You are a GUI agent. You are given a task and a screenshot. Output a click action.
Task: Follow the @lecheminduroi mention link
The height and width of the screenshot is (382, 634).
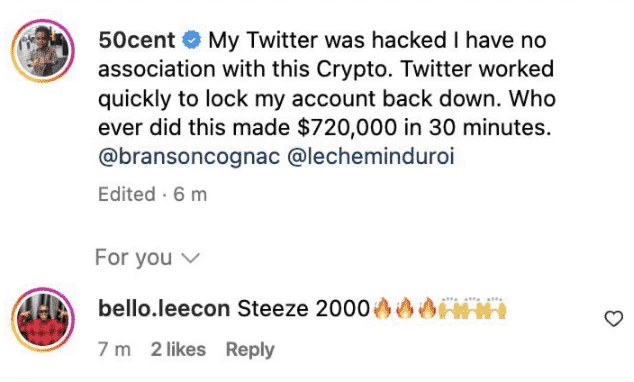click(x=371, y=156)
